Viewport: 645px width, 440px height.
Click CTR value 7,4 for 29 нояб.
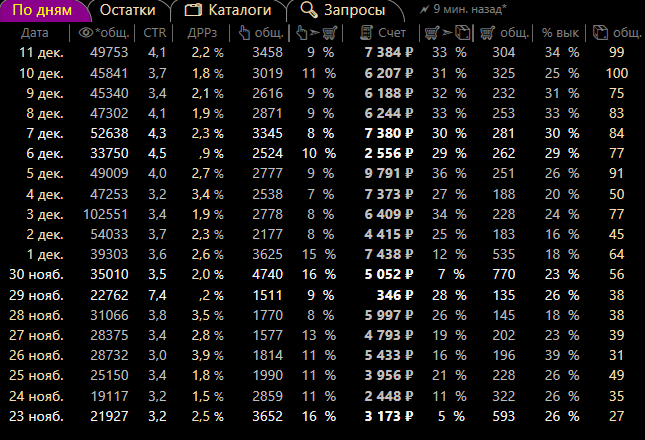point(157,295)
